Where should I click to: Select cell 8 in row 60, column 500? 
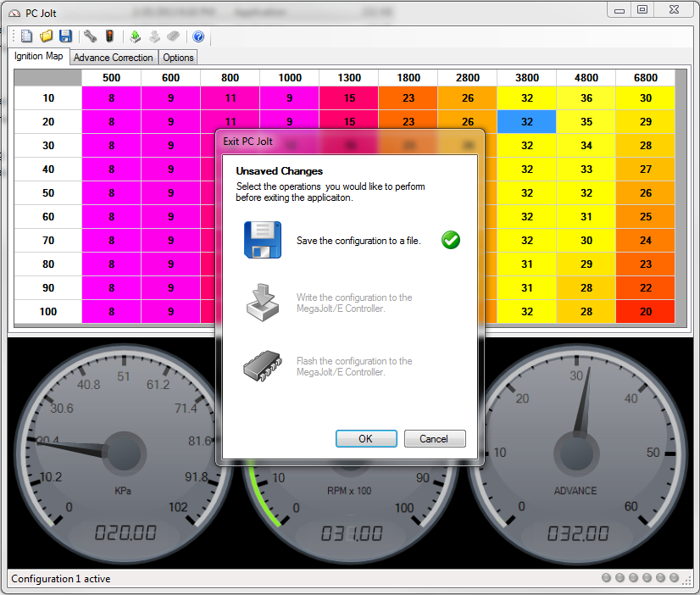pos(111,216)
